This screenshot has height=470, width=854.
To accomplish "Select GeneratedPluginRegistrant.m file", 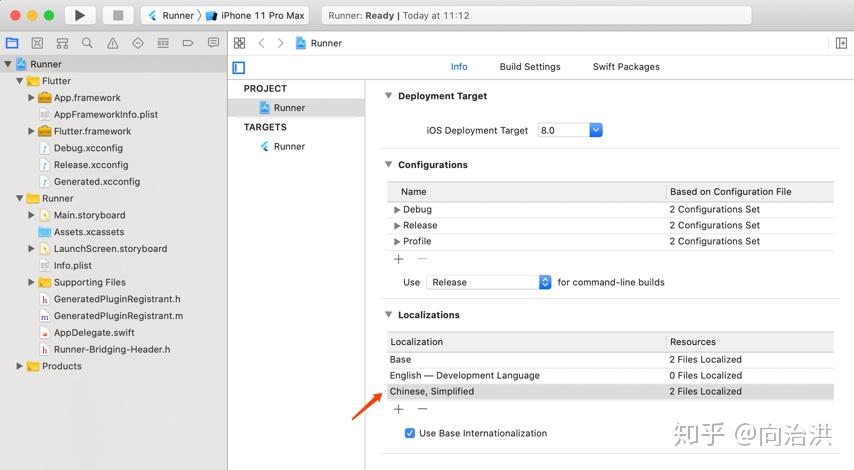I will pyautogui.click(x=118, y=316).
